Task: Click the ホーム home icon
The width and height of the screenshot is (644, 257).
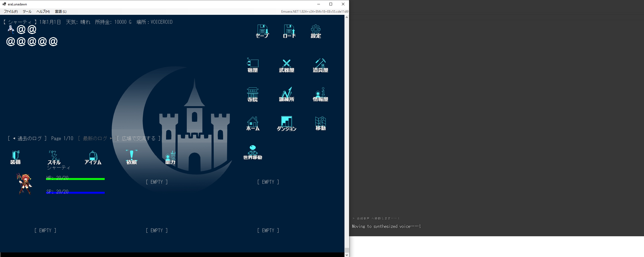Action: pos(253,124)
